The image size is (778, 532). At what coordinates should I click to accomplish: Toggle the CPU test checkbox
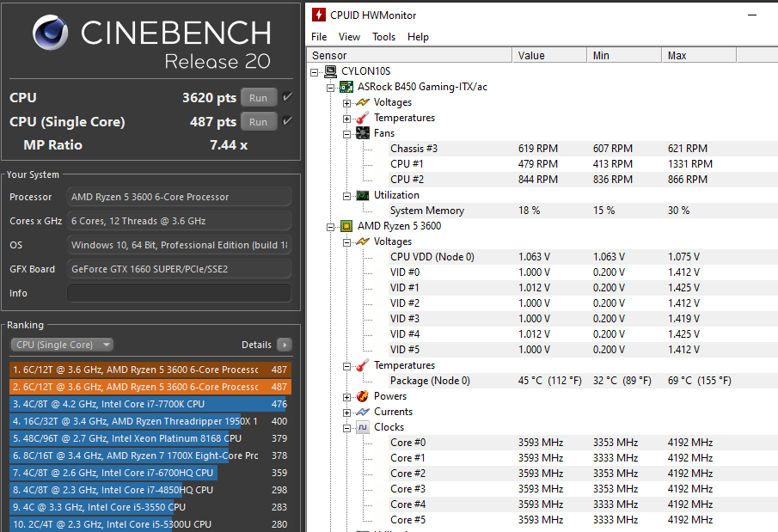288,98
